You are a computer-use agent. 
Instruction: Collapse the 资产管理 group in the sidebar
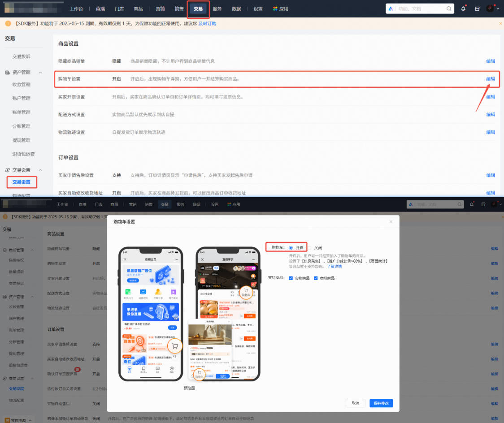point(40,72)
